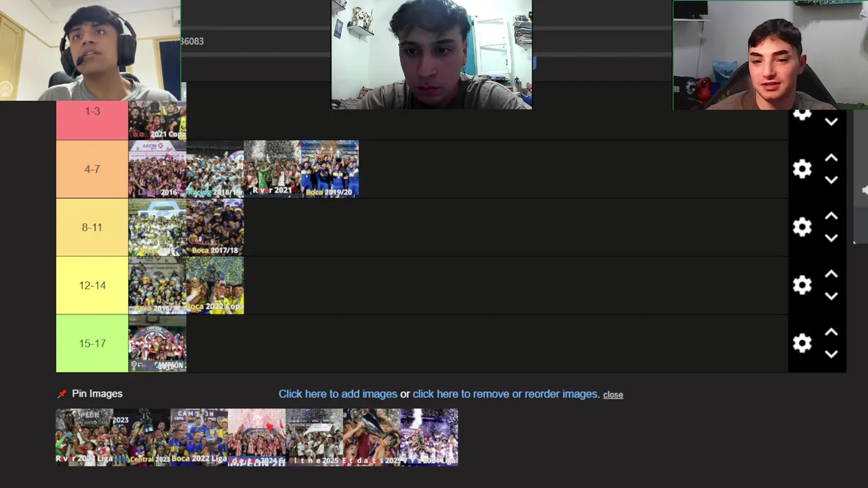Dismiss the image bar using 'close'
This screenshot has height=488, width=868.
pos(613,394)
